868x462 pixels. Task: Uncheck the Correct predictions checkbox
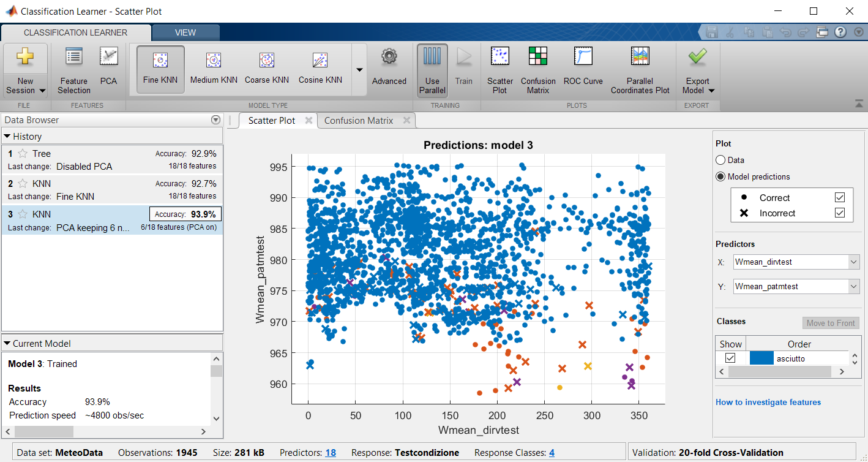pos(840,197)
